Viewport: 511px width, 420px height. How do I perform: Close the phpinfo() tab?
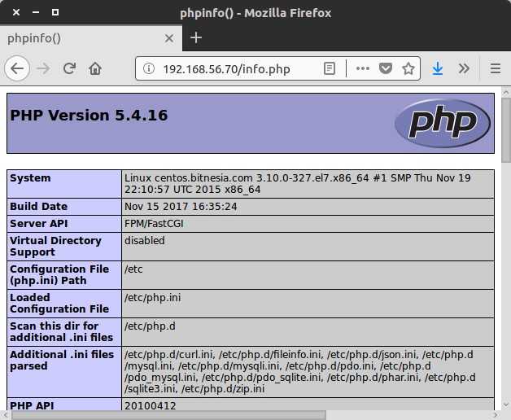pyautogui.click(x=169, y=38)
